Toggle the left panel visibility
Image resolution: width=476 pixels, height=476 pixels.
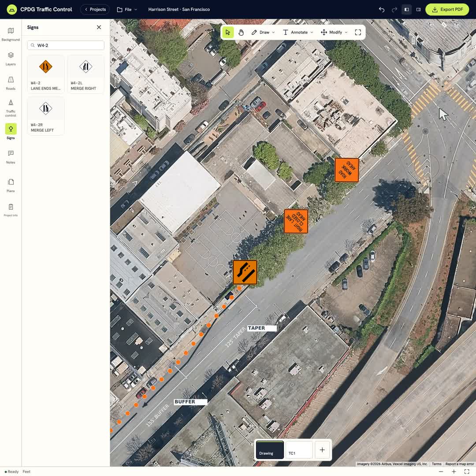pos(406,9)
